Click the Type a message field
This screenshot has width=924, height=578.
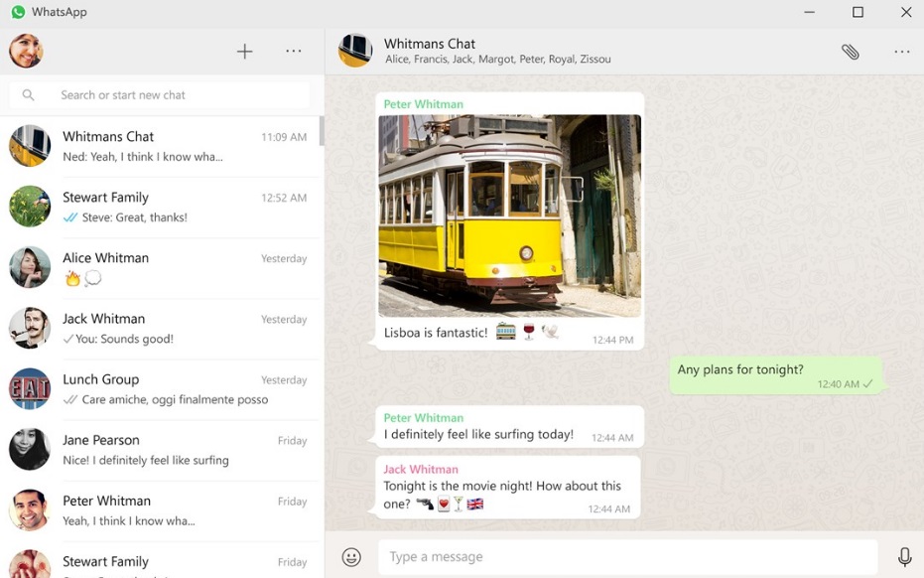(625, 556)
